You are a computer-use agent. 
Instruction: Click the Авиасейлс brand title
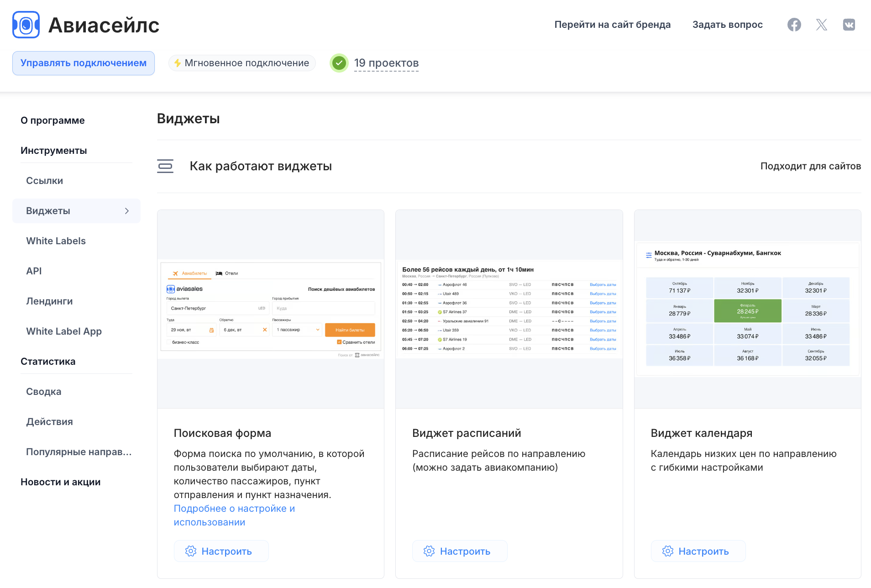pyautogui.click(x=104, y=25)
